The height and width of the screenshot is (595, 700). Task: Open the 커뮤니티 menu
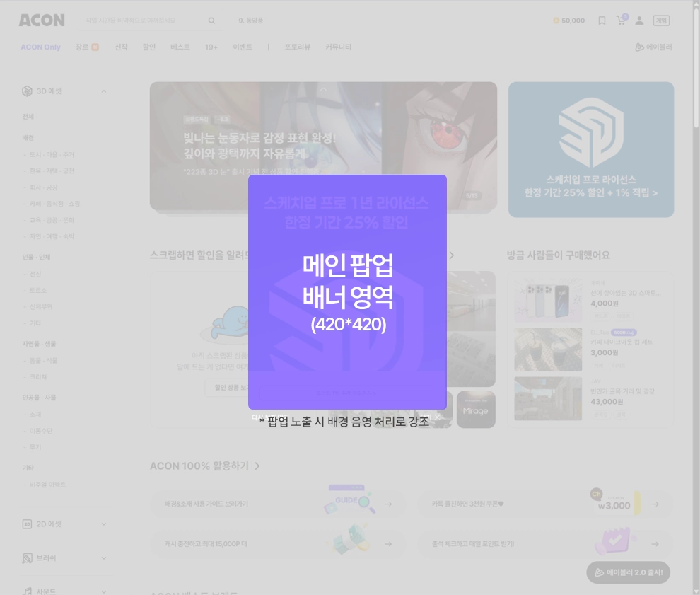338,47
